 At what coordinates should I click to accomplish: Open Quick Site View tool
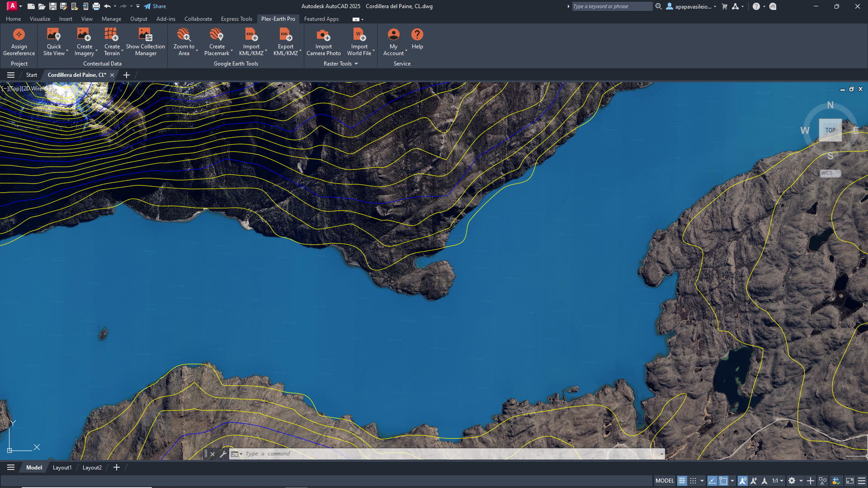tap(54, 35)
